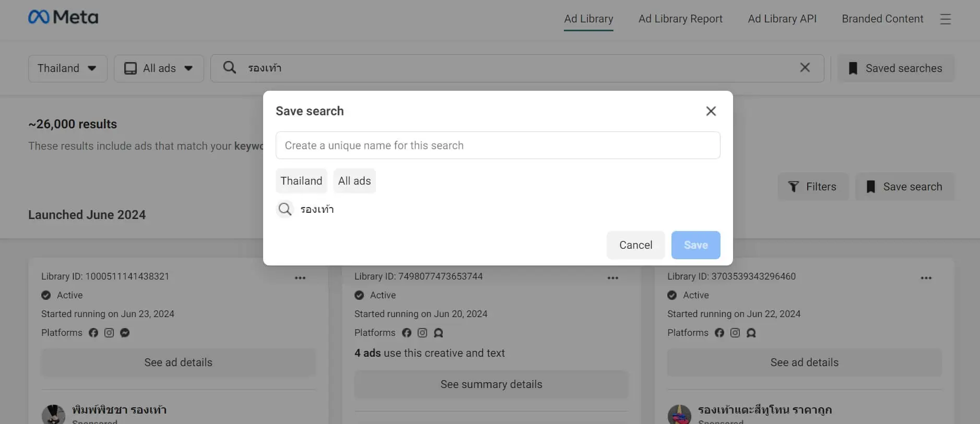Open the hamburger menu icon

946,19
